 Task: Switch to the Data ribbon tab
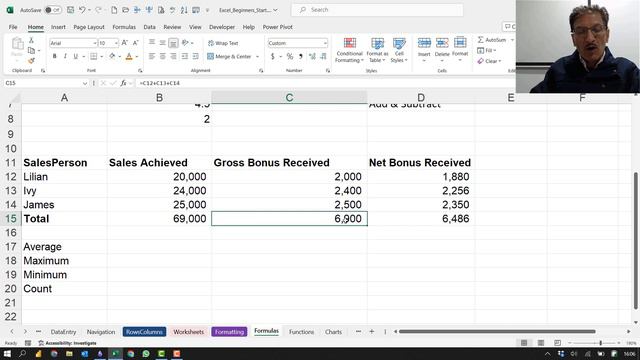pyautogui.click(x=149, y=27)
